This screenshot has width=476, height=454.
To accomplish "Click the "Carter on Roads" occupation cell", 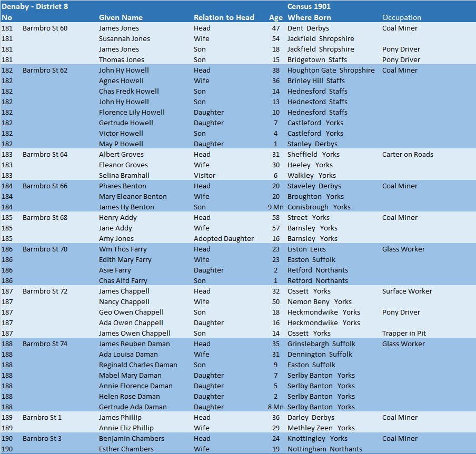I will (x=408, y=154).
